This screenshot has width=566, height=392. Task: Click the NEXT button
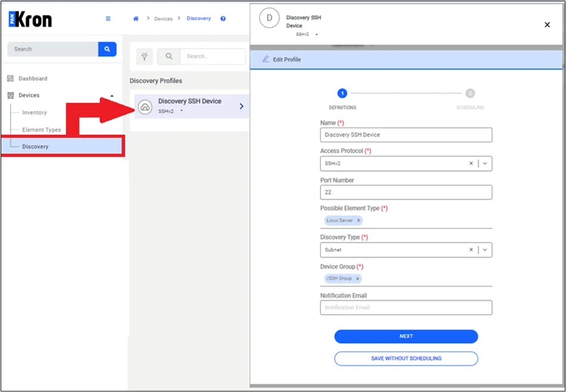tap(406, 337)
